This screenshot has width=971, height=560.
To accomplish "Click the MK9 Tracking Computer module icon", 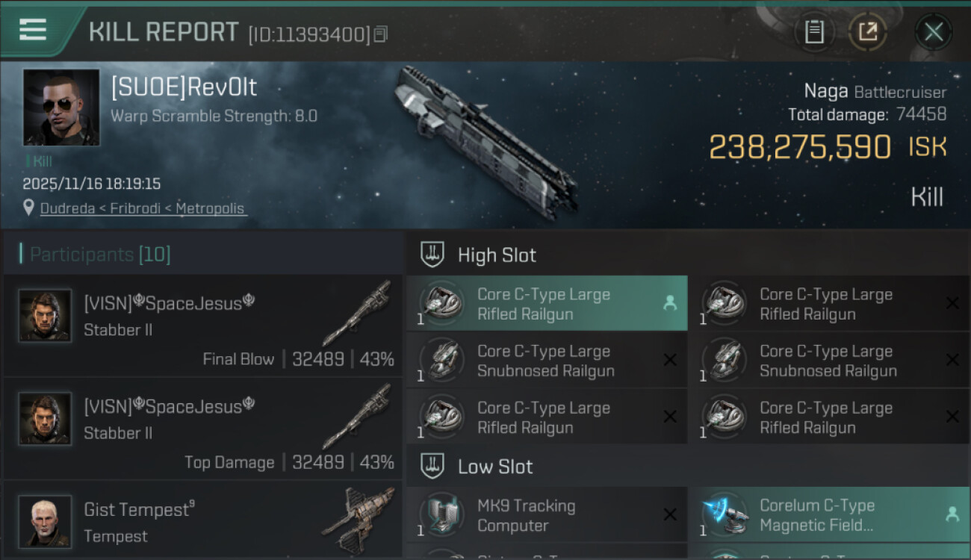I will point(441,515).
